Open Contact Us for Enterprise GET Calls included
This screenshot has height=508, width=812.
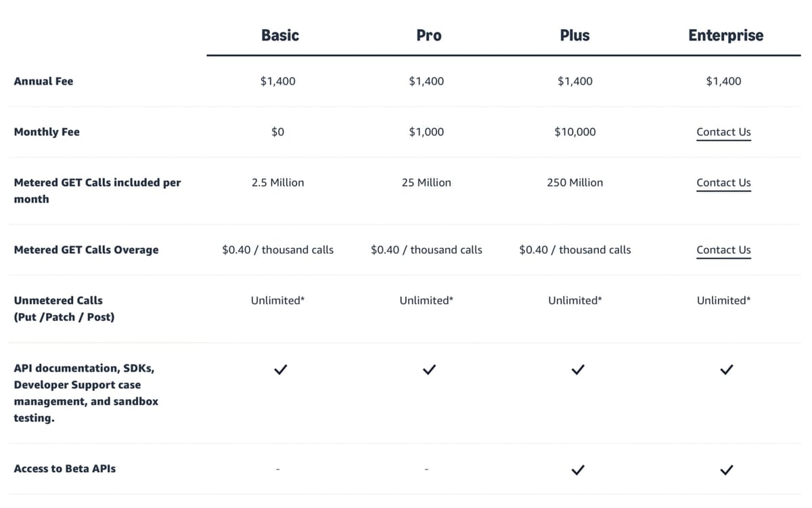(x=723, y=183)
